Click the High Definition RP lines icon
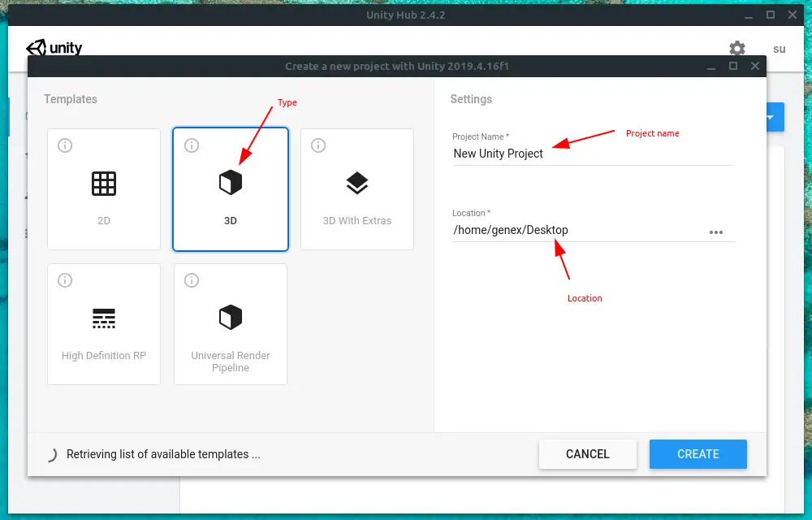The image size is (812, 520). coord(104,318)
